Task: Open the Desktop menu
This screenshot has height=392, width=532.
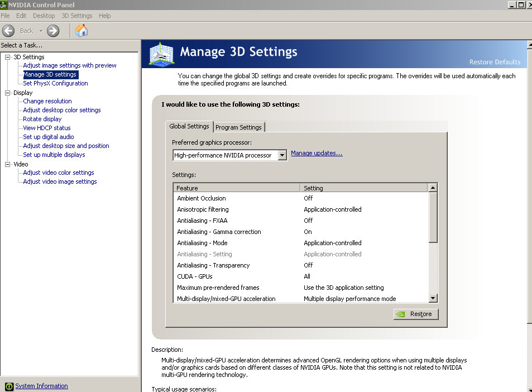Action: coord(44,16)
